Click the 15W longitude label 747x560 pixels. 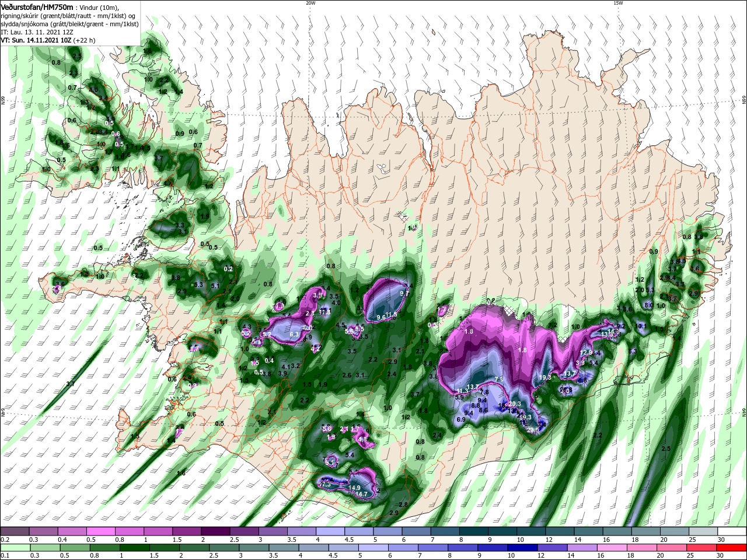[618, 3]
